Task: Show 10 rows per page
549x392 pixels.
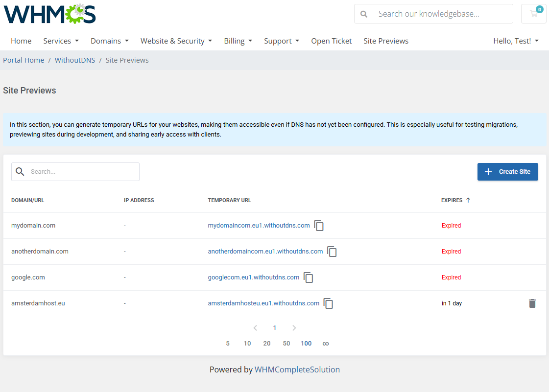Action: 247,344
